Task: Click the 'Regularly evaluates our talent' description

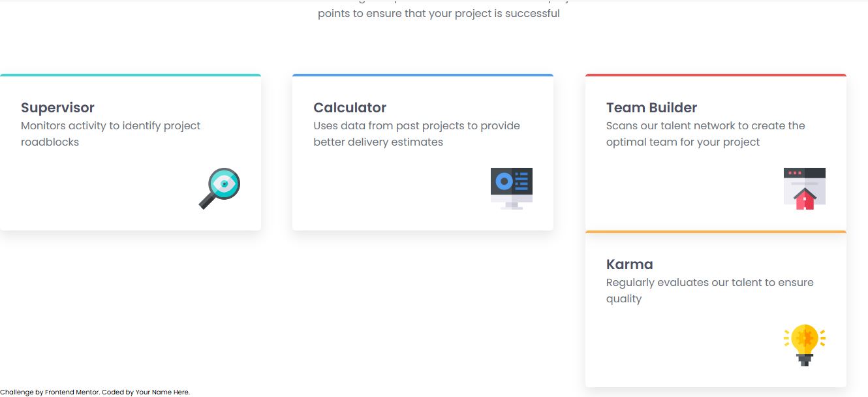Action: tap(709, 291)
